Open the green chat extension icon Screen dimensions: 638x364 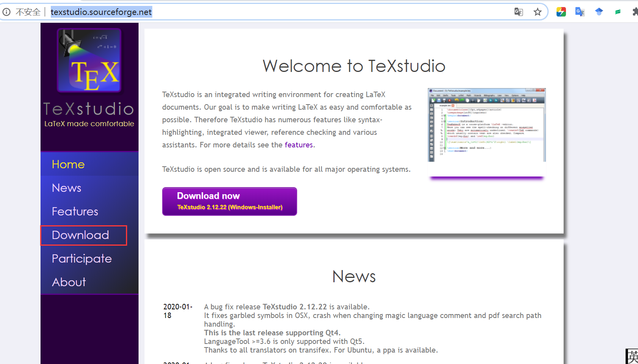(618, 12)
